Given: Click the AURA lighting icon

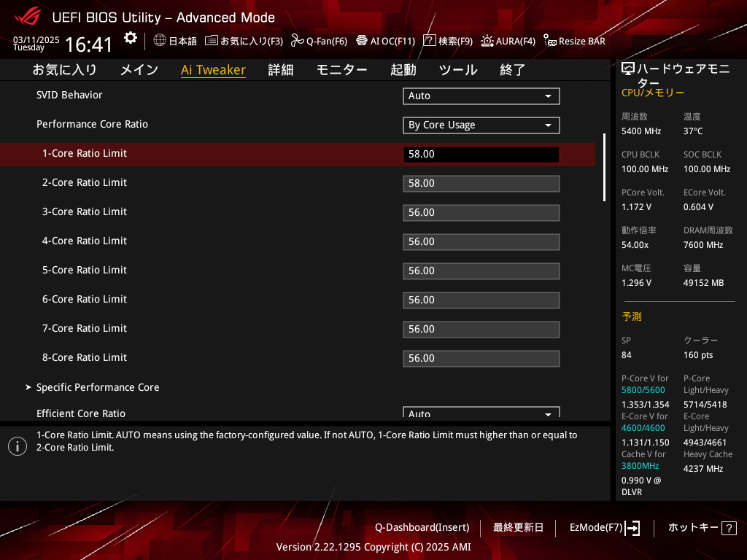Looking at the screenshot, I should pos(487,41).
